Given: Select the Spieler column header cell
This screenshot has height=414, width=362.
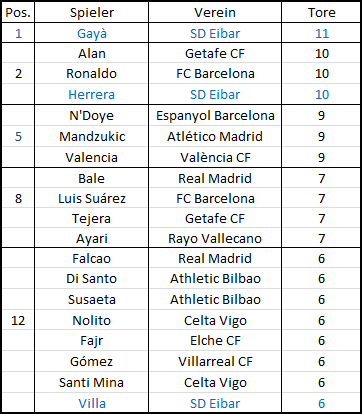Looking at the screenshot, I should pyautogui.click(x=91, y=13).
